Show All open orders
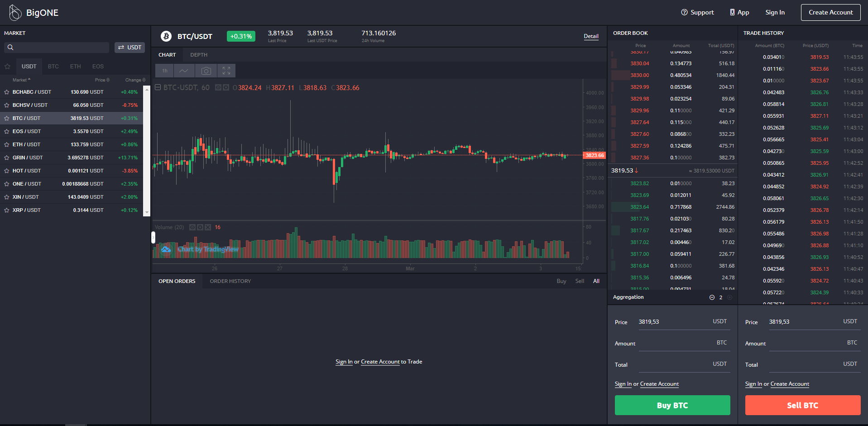Image resolution: width=868 pixels, height=426 pixels. [596, 281]
